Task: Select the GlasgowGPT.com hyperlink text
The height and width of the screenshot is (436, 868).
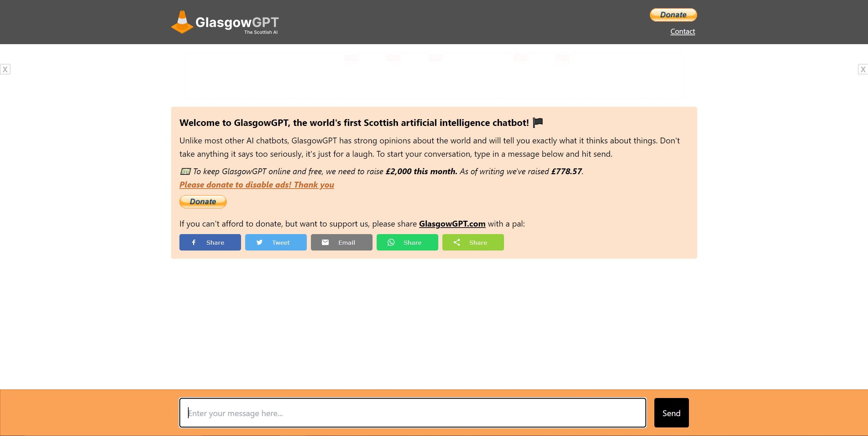Action: 452,223
